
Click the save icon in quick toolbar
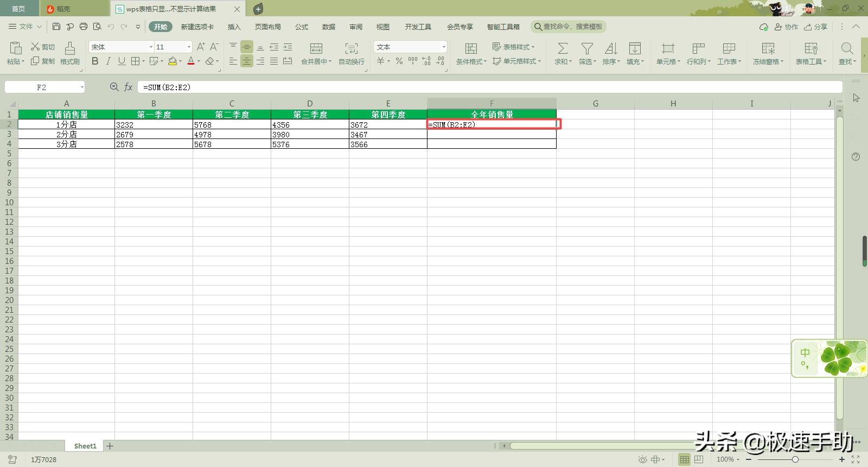point(56,27)
